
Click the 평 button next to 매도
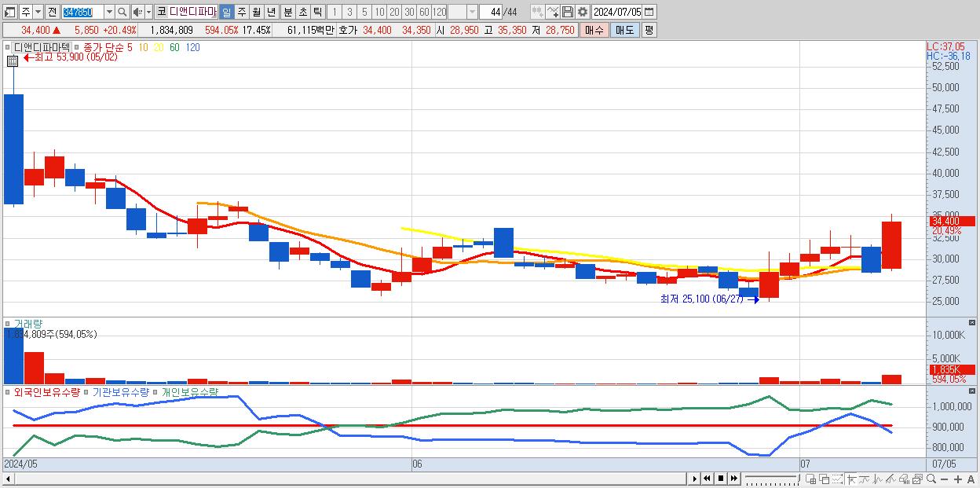point(649,30)
